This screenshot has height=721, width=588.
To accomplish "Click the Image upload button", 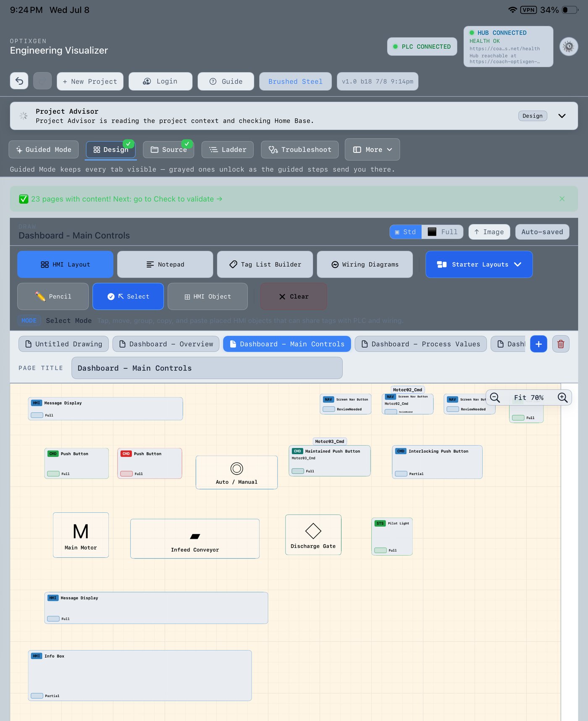I will point(489,232).
